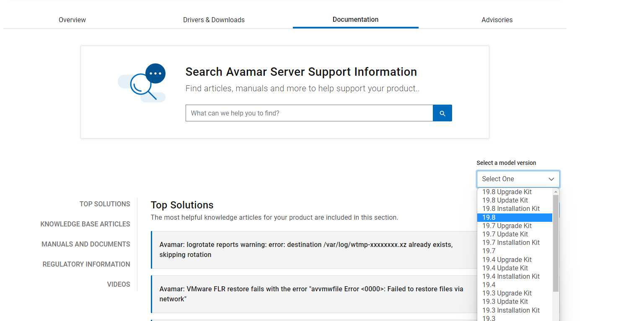Pick 19.4 Installation Kit option
The image size is (644, 321).
pos(515,276)
